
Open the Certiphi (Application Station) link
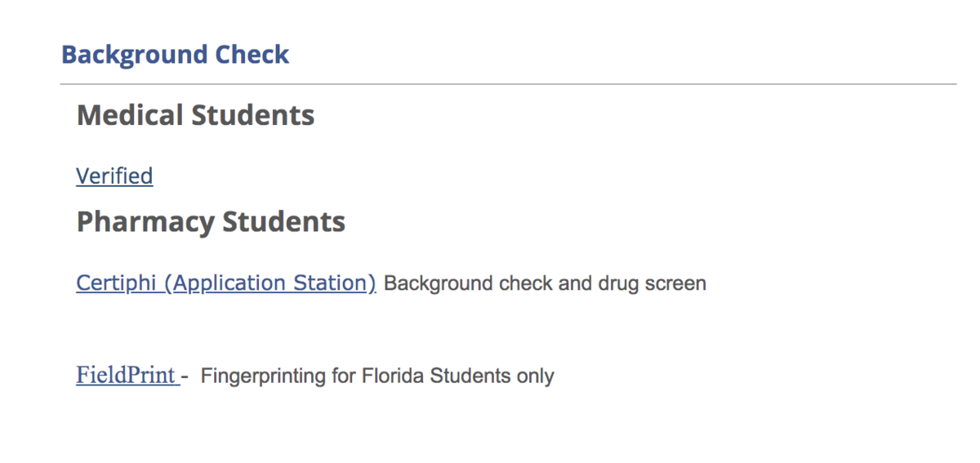pos(226,283)
